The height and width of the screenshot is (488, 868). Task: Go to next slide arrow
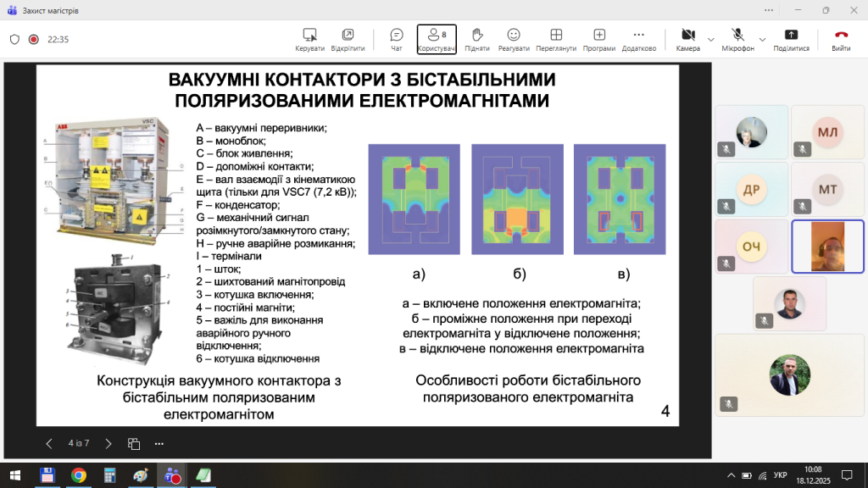tap(108, 444)
